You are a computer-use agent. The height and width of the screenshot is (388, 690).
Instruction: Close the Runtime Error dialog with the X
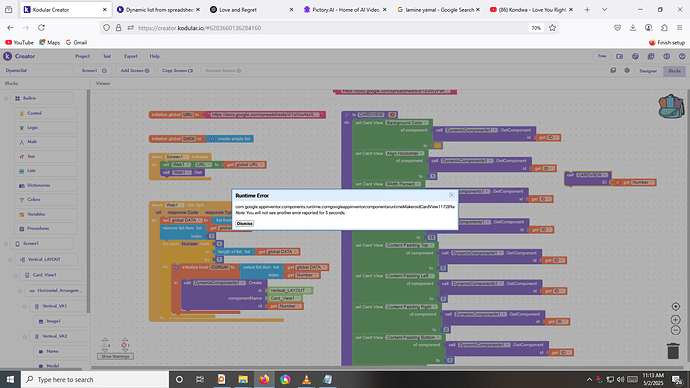point(451,195)
